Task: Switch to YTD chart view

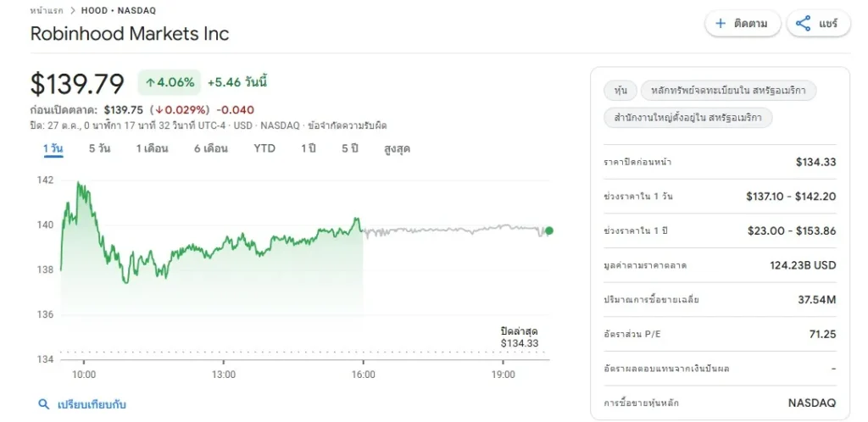Action: pyautogui.click(x=264, y=149)
